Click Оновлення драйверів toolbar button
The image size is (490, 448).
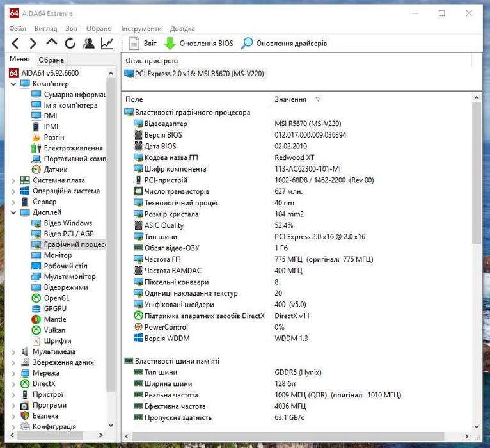click(x=284, y=44)
